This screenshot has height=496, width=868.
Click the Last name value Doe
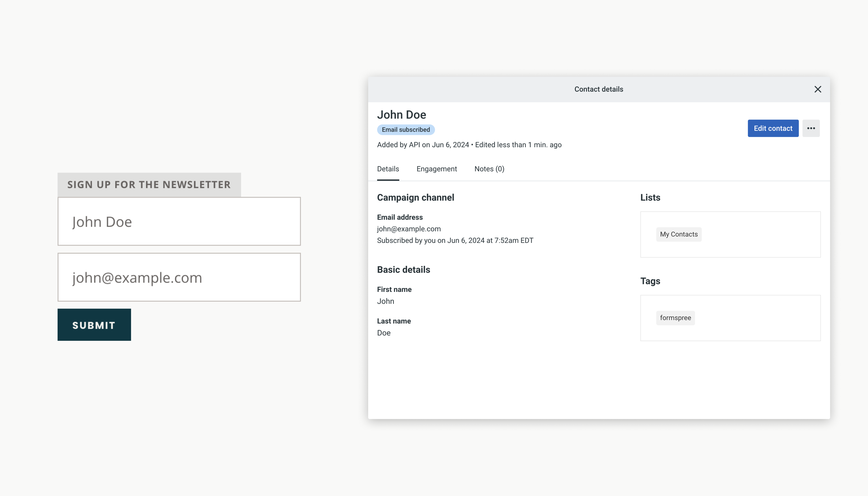coord(383,333)
